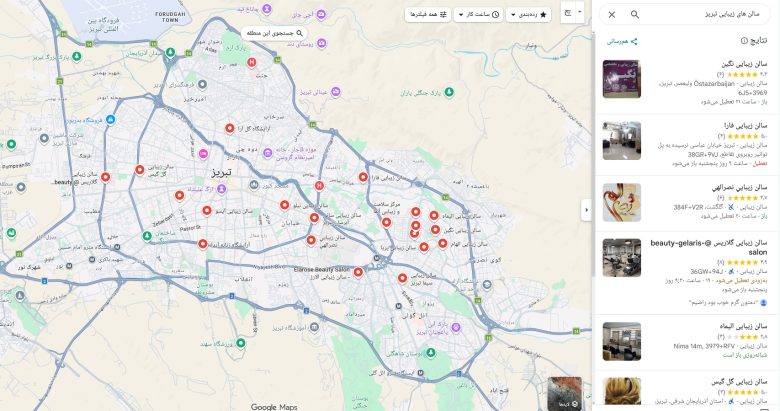Click the thumbnail of beauty-gelaris salon result
The height and width of the screenshot is (411, 780).
(622, 257)
